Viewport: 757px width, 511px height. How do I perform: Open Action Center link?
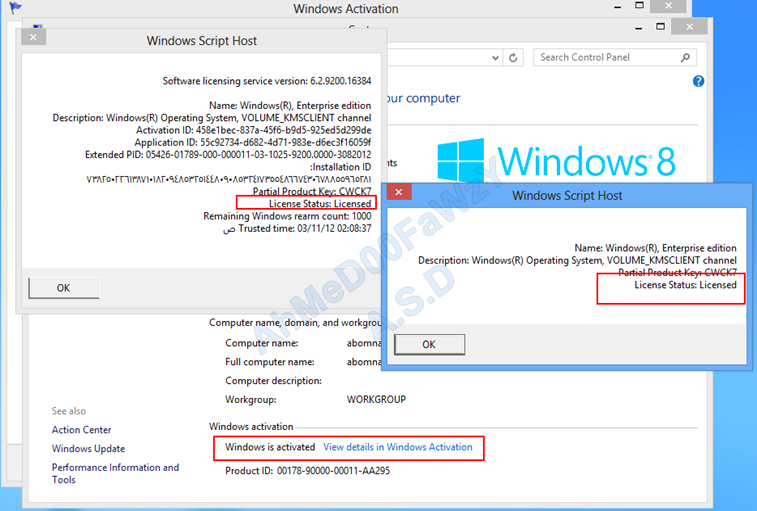pos(82,430)
